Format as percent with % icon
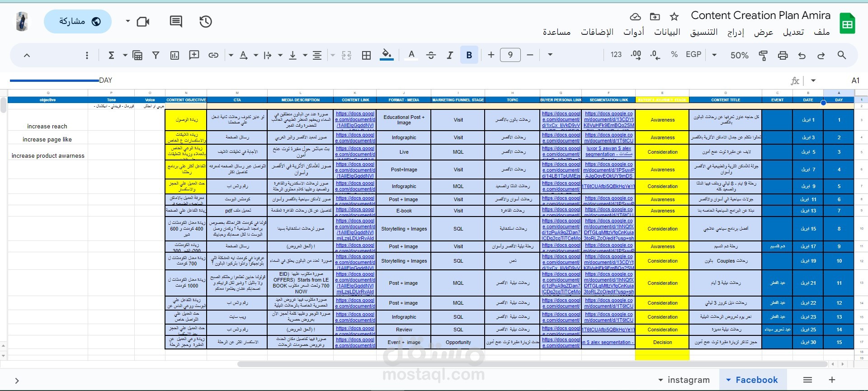868x391 pixels. (675, 55)
